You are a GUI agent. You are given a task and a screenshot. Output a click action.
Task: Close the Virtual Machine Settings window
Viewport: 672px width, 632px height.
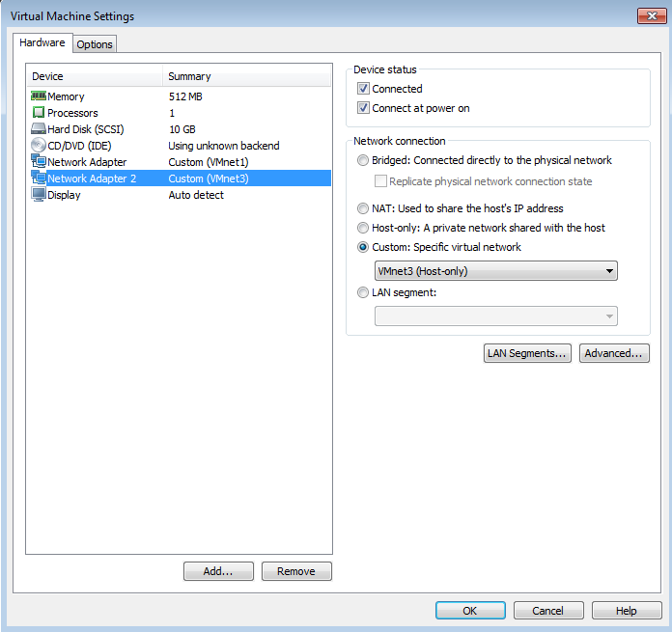(649, 16)
